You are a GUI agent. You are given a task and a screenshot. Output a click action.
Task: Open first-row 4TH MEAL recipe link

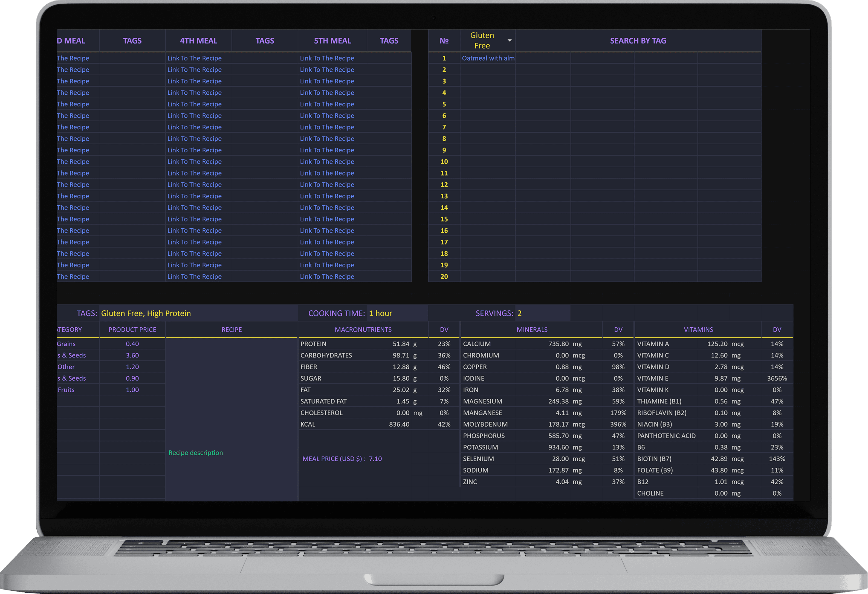pyautogui.click(x=194, y=58)
